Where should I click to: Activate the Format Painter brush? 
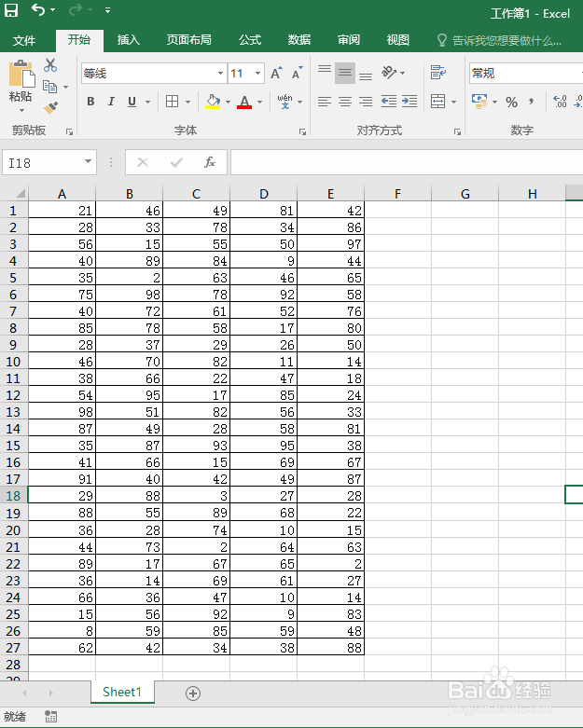50,107
